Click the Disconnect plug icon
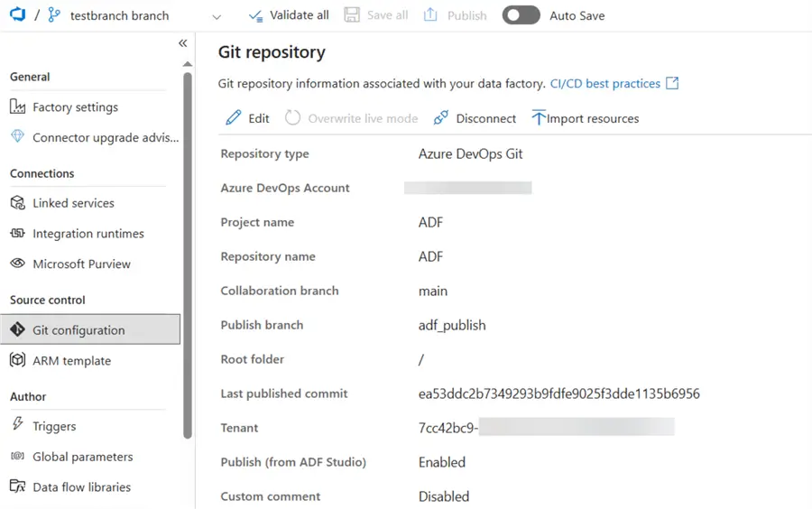 [440, 117]
